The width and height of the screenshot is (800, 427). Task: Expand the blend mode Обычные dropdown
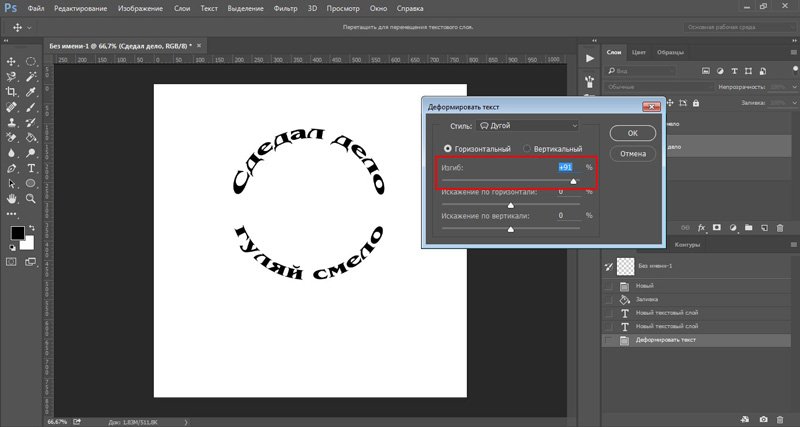650,87
